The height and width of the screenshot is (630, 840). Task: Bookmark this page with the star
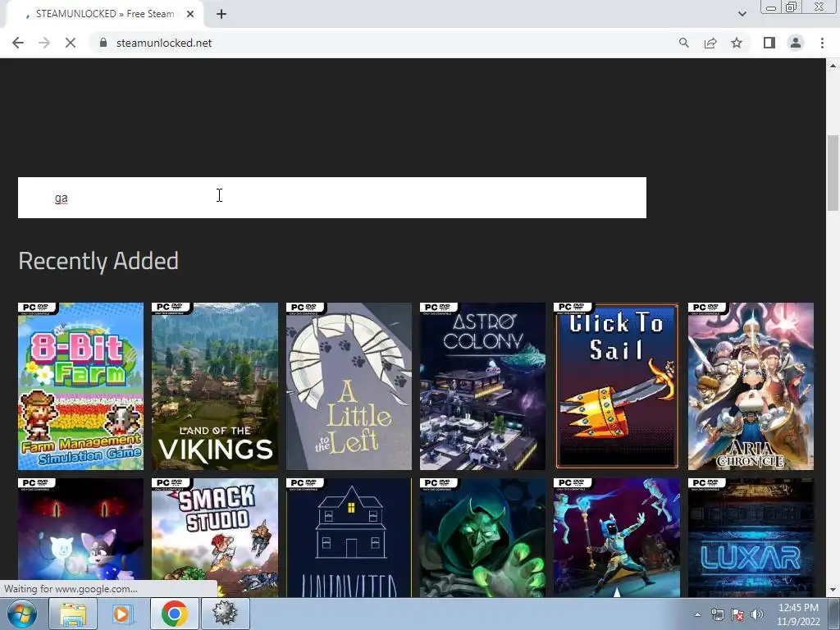737,43
